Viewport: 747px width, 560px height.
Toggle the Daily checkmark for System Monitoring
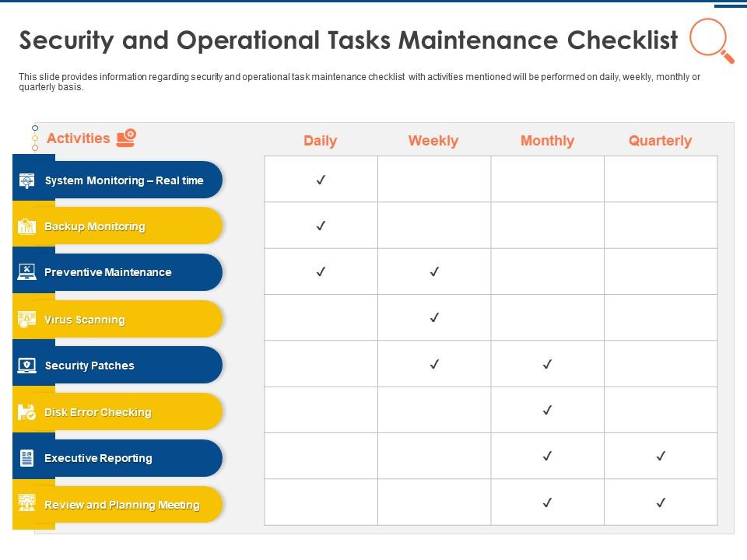(321, 180)
